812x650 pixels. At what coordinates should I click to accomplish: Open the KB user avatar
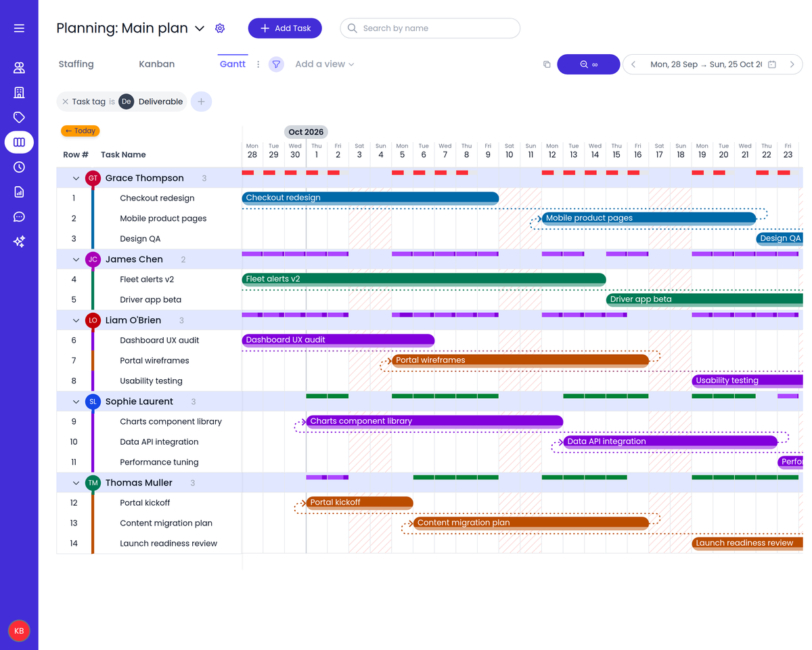[19, 630]
